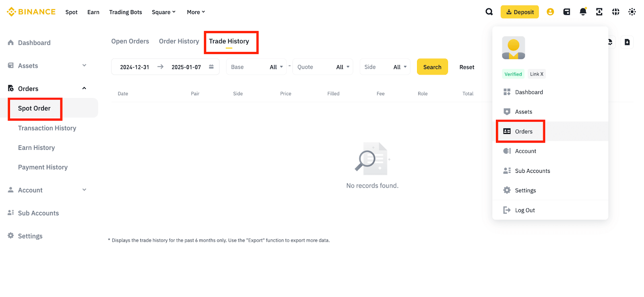Click the Account icon in profile menu
This screenshot has height=297, width=644.
[507, 151]
